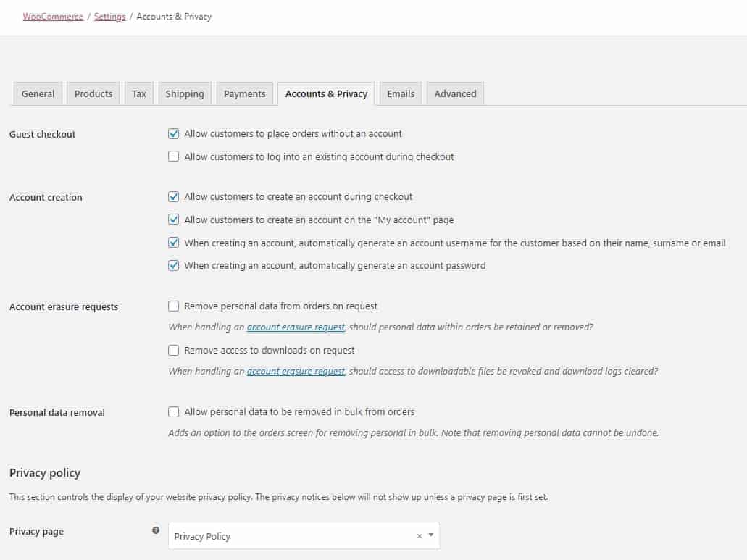The width and height of the screenshot is (747, 560).
Task: Click the Personal data removal label
Action: pyautogui.click(x=57, y=412)
